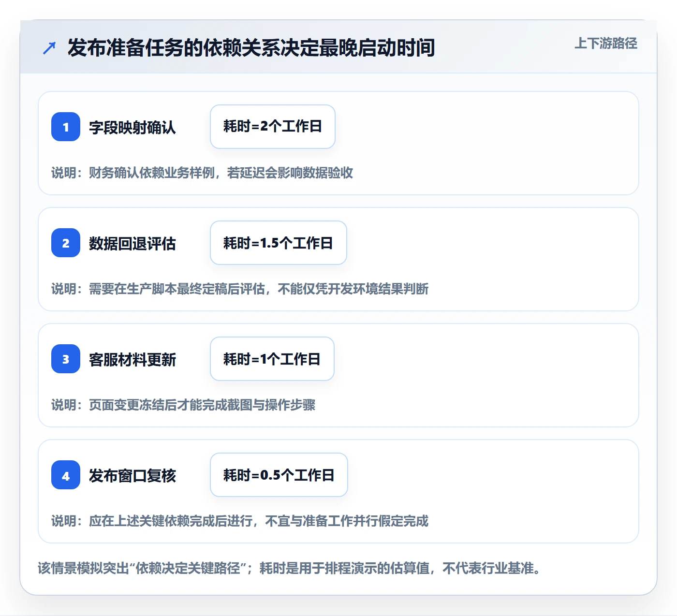Click the number 4 badge

pyautogui.click(x=66, y=475)
